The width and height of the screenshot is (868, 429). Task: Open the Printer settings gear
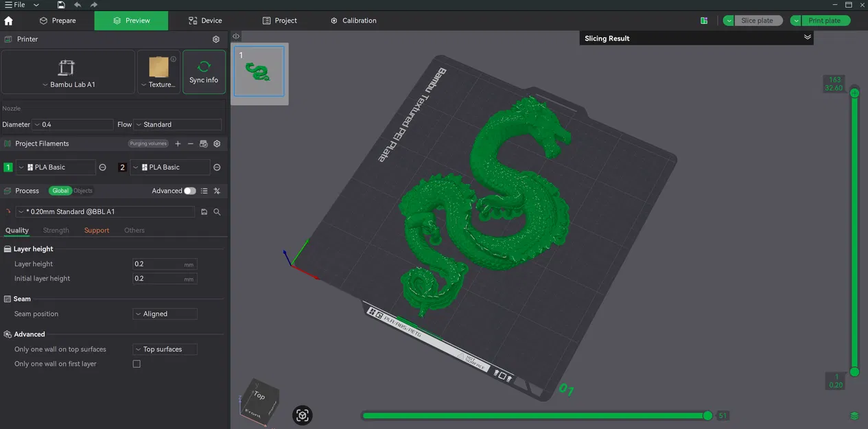click(x=216, y=39)
